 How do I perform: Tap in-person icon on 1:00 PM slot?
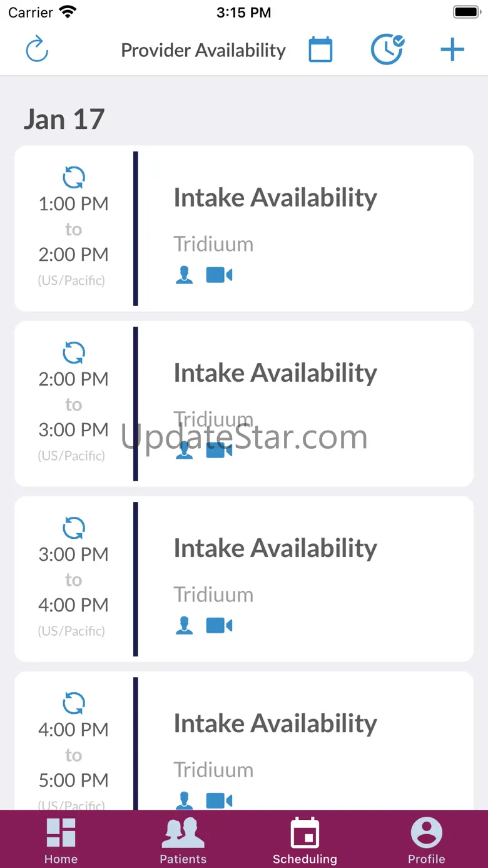pyautogui.click(x=184, y=275)
